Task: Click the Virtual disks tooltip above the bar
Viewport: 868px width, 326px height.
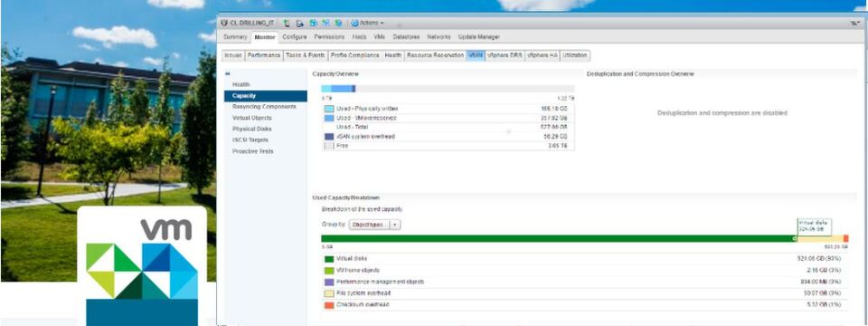Action: point(814,225)
